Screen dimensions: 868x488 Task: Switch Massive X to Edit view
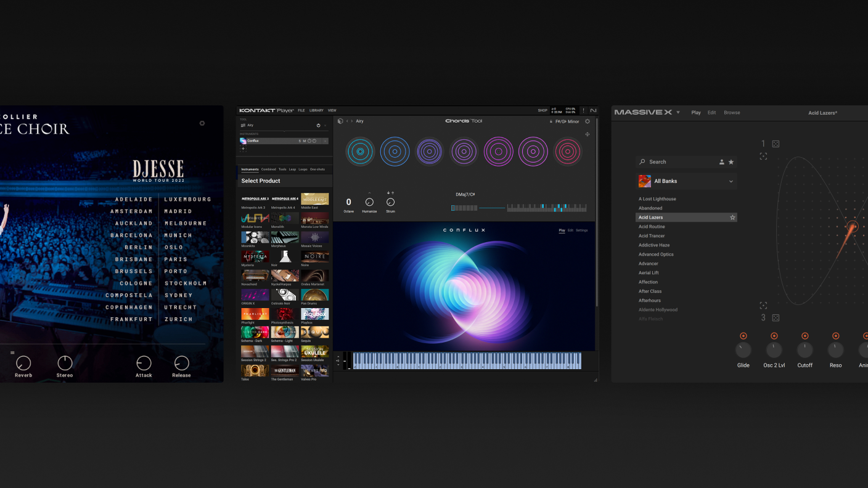click(x=712, y=113)
